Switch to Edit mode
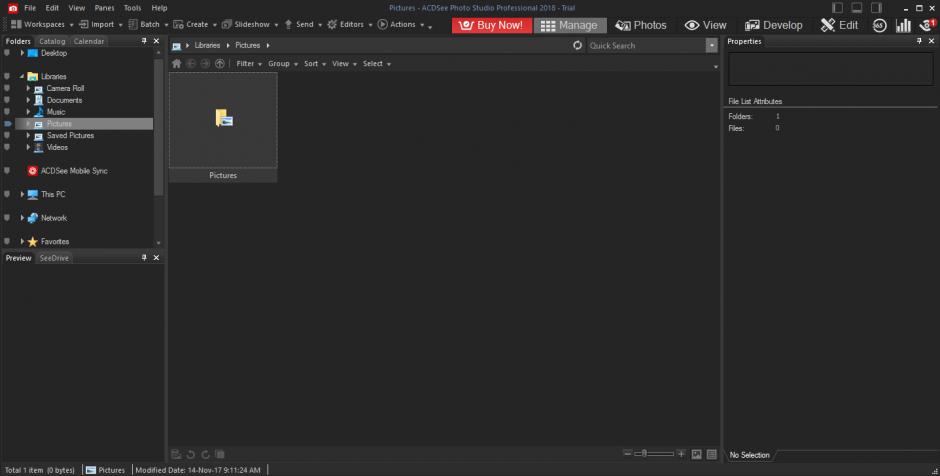The image size is (940, 476). (x=839, y=25)
